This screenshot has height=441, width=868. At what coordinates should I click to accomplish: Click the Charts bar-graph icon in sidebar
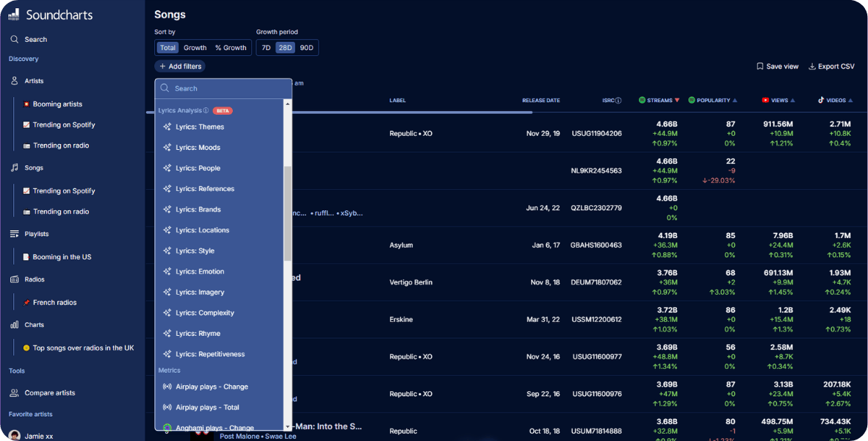click(x=14, y=324)
